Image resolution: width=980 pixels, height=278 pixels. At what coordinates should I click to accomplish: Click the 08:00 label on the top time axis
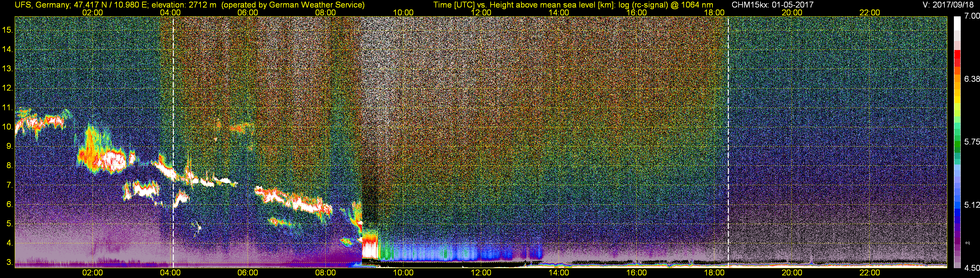pos(326,12)
